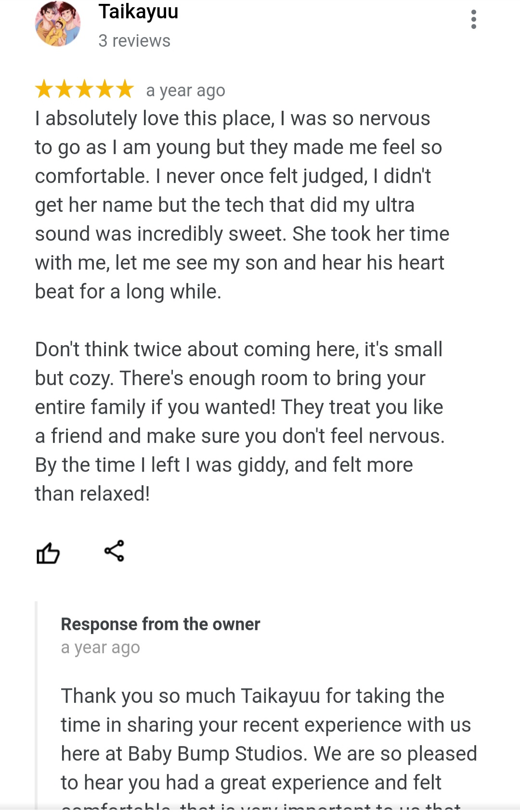Open Taikayuu's profile picture
Screen dimensions: 520x812
[58, 23]
